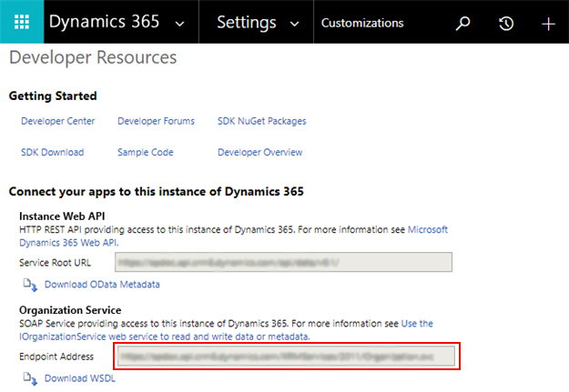Click the plus quick create icon
The width and height of the screenshot is (569, 392).
(x=548, y=24)
